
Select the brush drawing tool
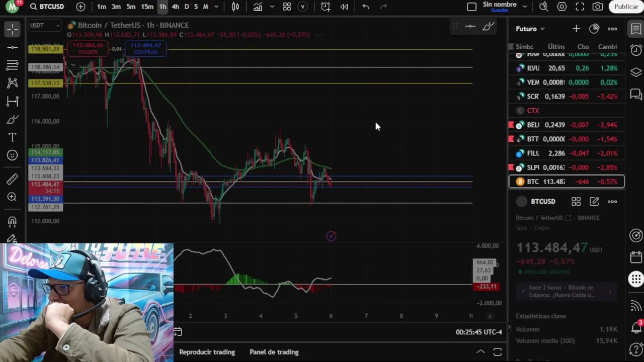tap(13, 119)
